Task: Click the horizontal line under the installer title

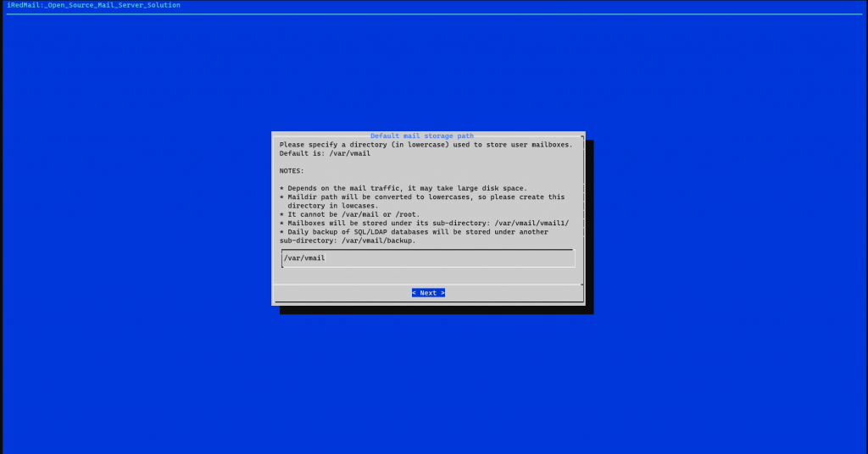Action: click(x=434, y=14)
